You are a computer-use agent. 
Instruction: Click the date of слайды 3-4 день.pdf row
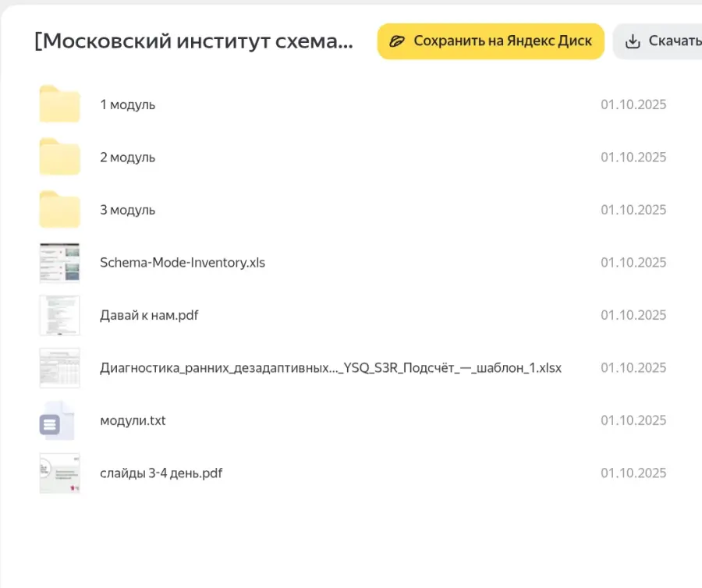pyautogui.click(x=633, y=473)
